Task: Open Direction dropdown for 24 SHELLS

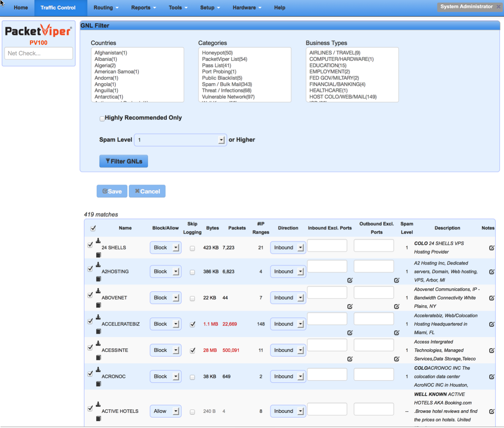Action: click(x=288, y=248)
